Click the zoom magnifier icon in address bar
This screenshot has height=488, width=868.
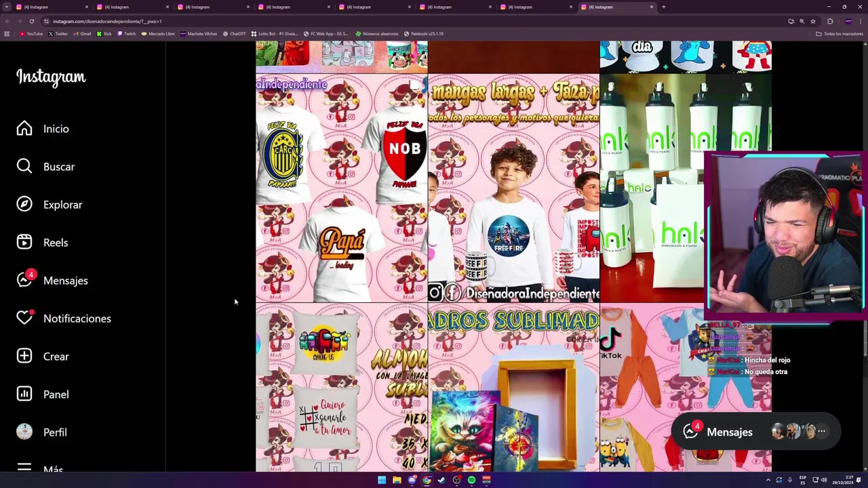[802, 21]
